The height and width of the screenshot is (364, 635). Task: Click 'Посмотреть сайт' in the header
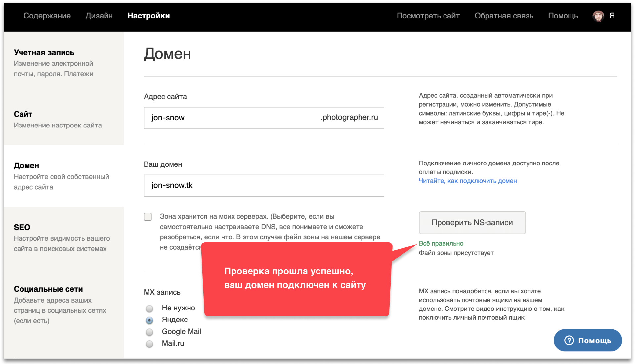pos(428,16)
